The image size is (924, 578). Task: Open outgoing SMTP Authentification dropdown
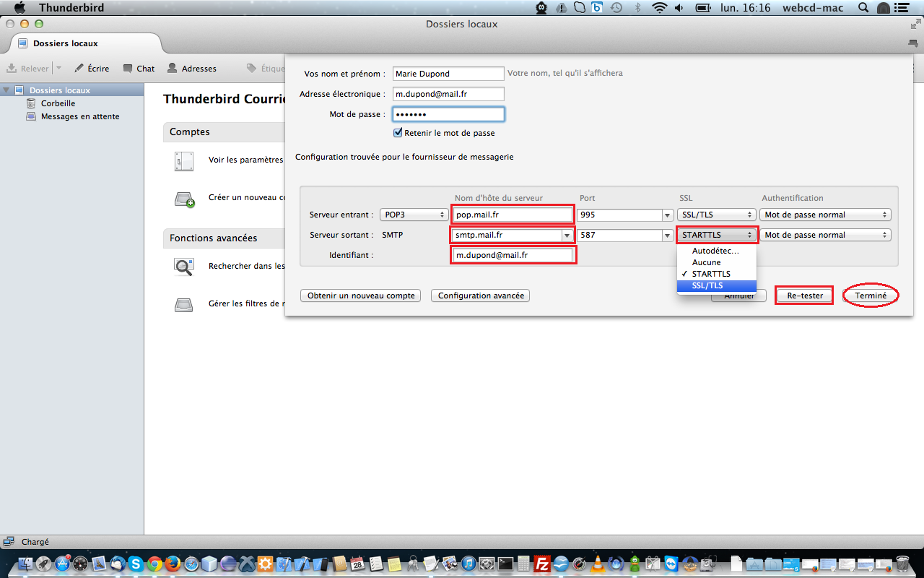click(x=825, y=235)
